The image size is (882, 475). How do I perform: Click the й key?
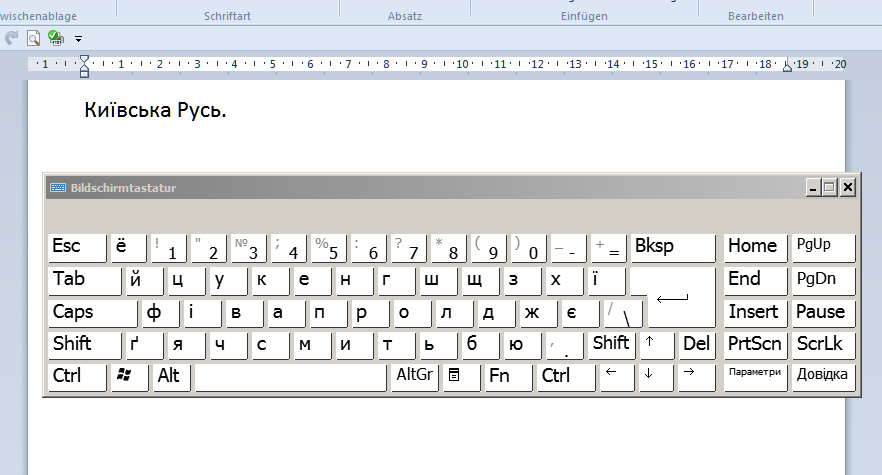click(x=144, y=281)
